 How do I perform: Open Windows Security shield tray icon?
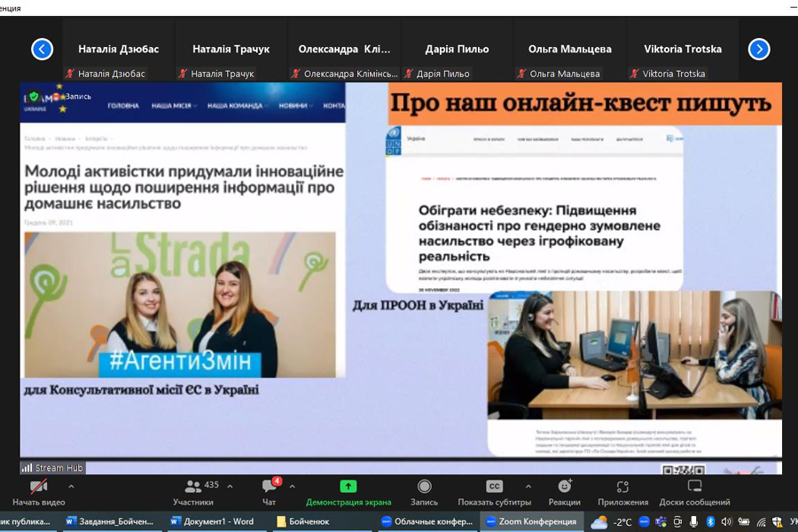point(777,521)
